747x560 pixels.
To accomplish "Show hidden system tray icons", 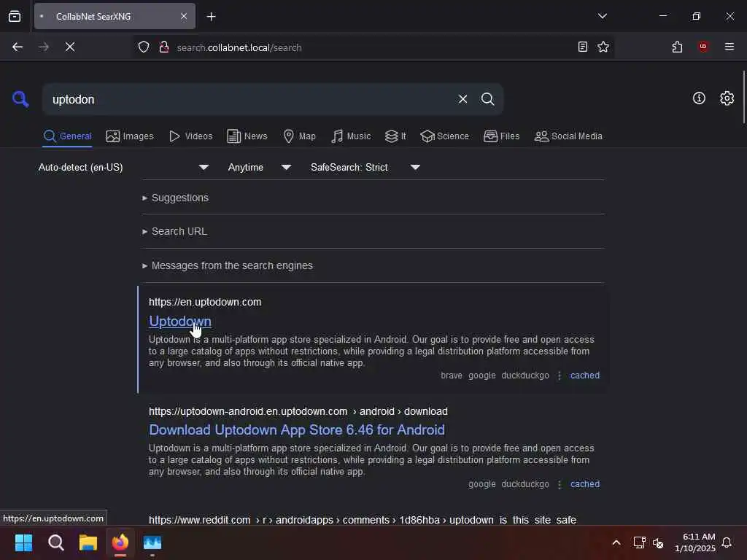I will pyautogui.click(x=616, y=542).
